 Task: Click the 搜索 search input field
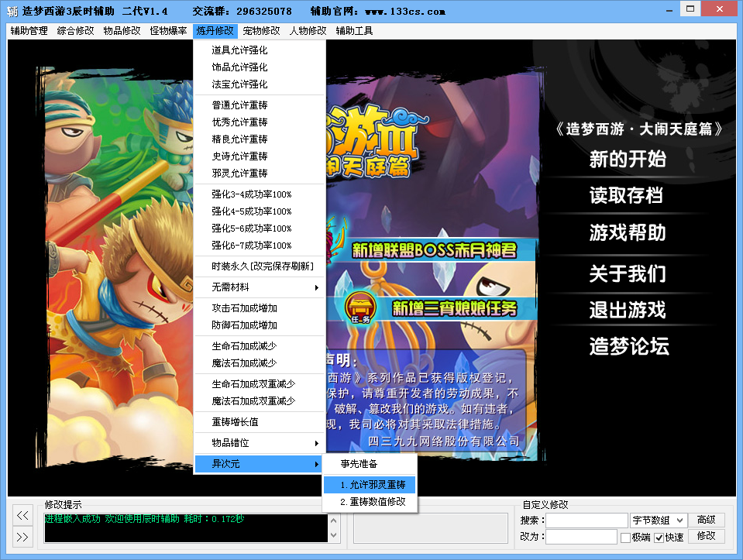586,520
